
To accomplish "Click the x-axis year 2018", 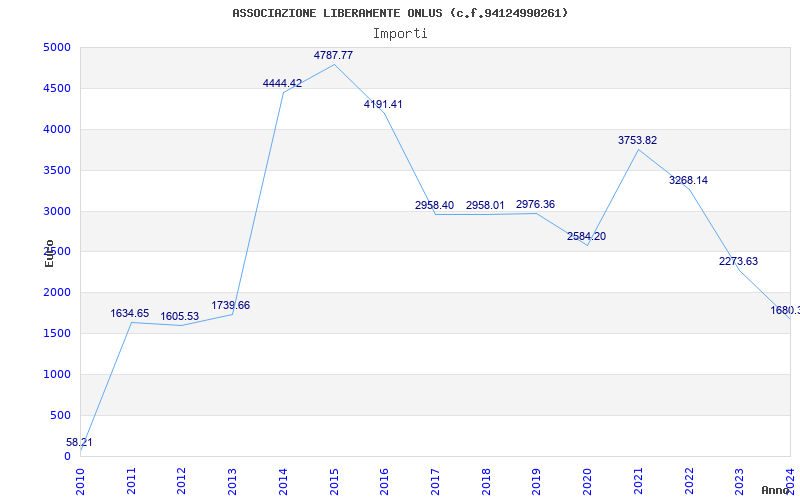I will [x=486, y=481].
